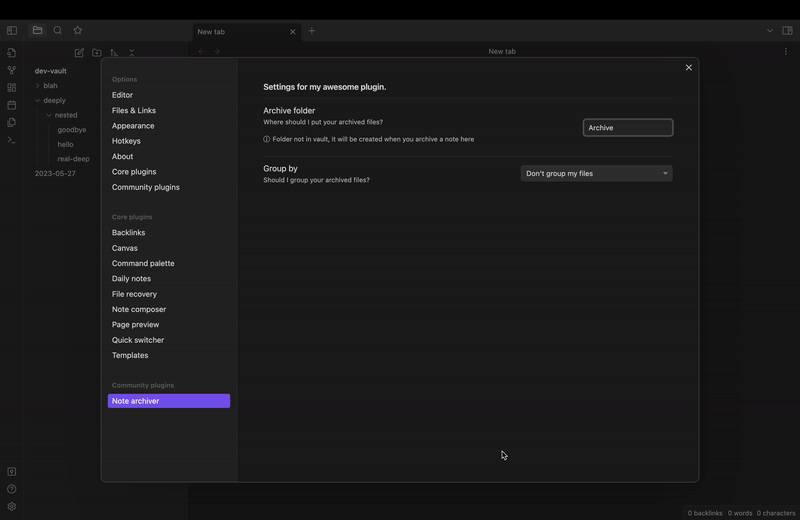Viewport: 800px width, 520px height.
Task: Open the tab list dropdown chevron
Action: click(769, 31)
